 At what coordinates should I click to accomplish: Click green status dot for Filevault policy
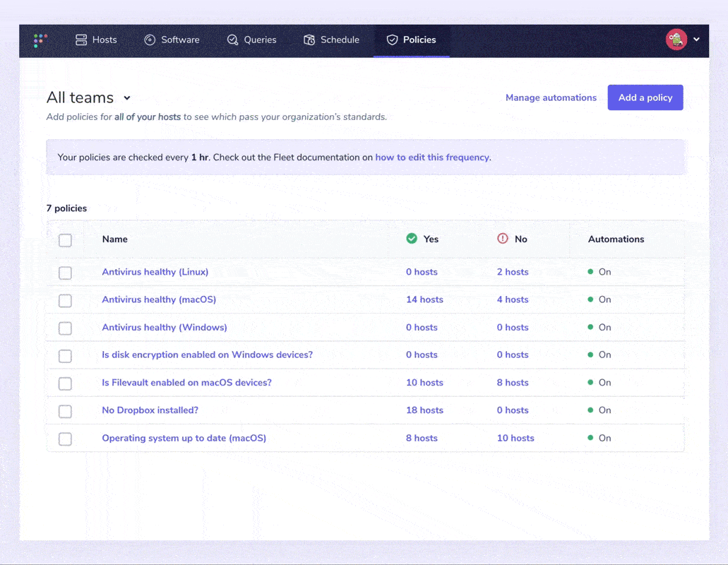click(x=590, y=383)
